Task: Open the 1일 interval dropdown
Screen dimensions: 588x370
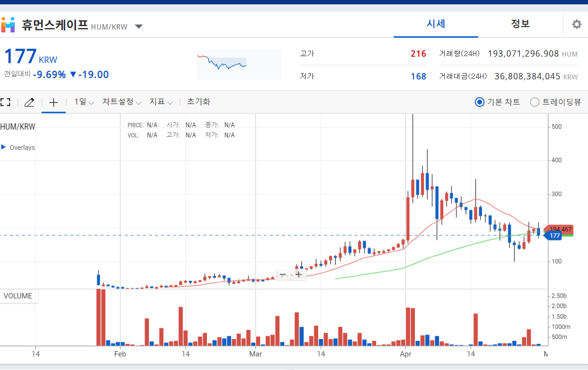Action: pyautogui.click(x=84, y=102)
